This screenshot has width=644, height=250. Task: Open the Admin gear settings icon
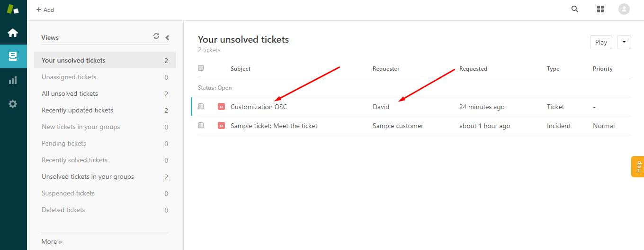(x=13, y=104)
